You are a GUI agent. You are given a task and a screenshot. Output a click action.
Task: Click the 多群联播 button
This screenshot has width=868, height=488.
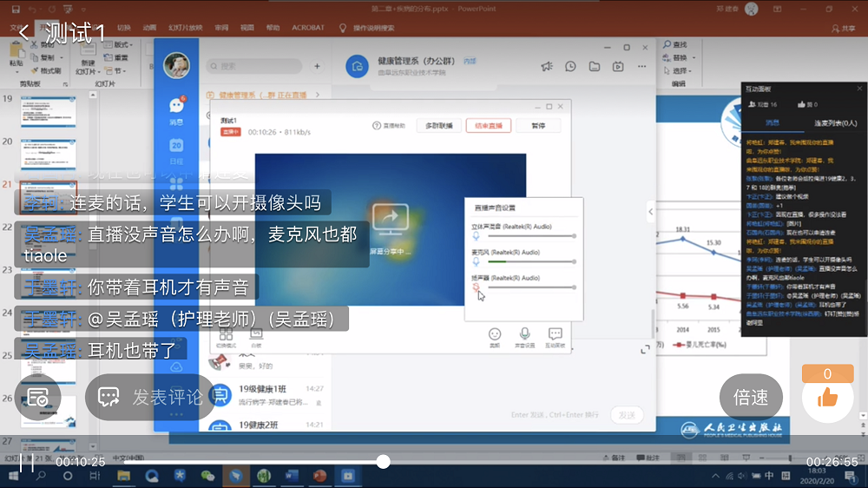[439, 126]
